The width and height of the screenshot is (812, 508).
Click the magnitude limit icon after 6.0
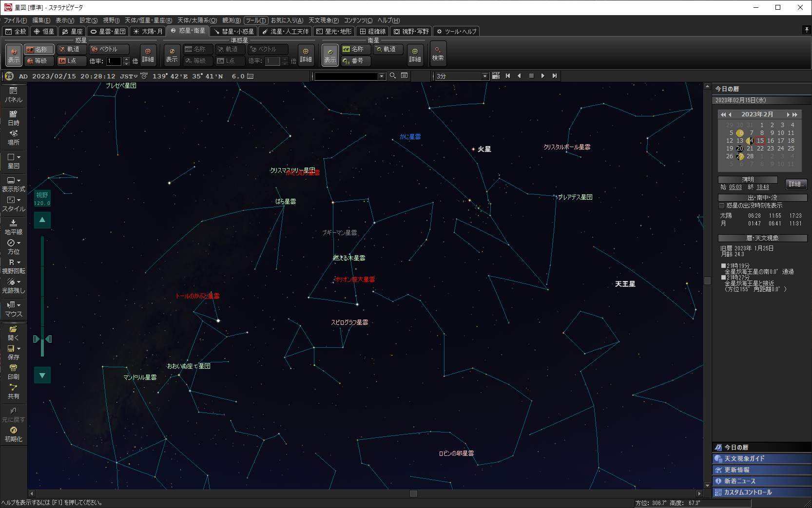tap(250, 76)
